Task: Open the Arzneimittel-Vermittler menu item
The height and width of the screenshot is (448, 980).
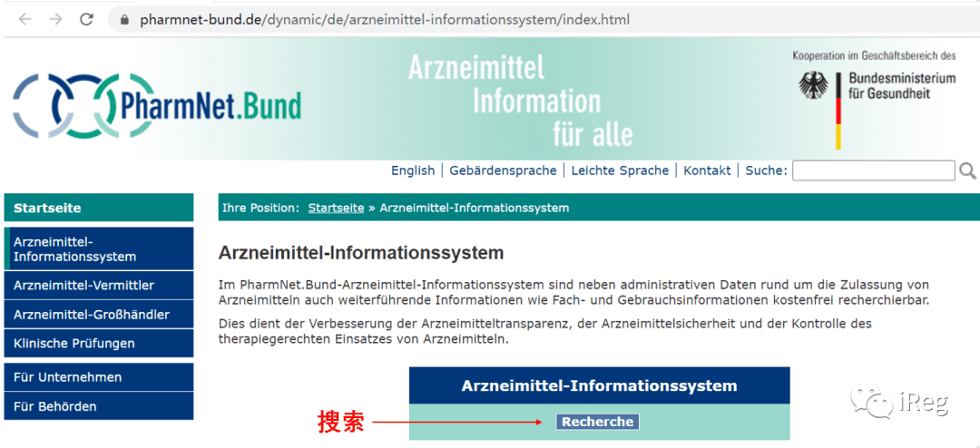Action: (x=99, y=286)
